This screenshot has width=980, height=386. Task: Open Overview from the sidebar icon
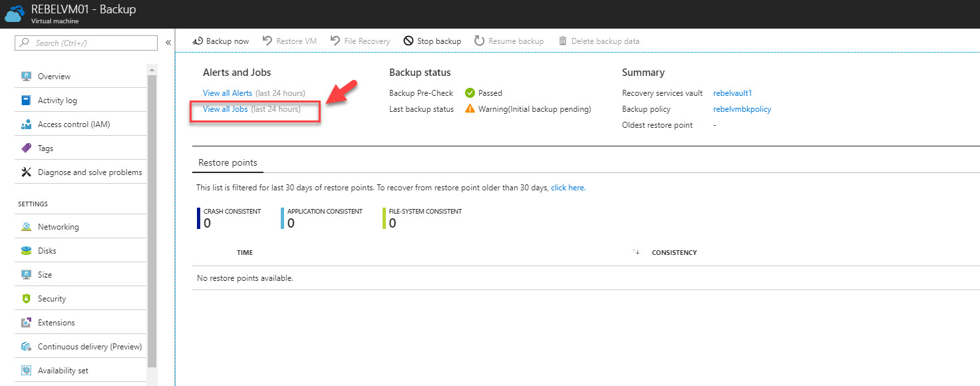pos(27,77)
